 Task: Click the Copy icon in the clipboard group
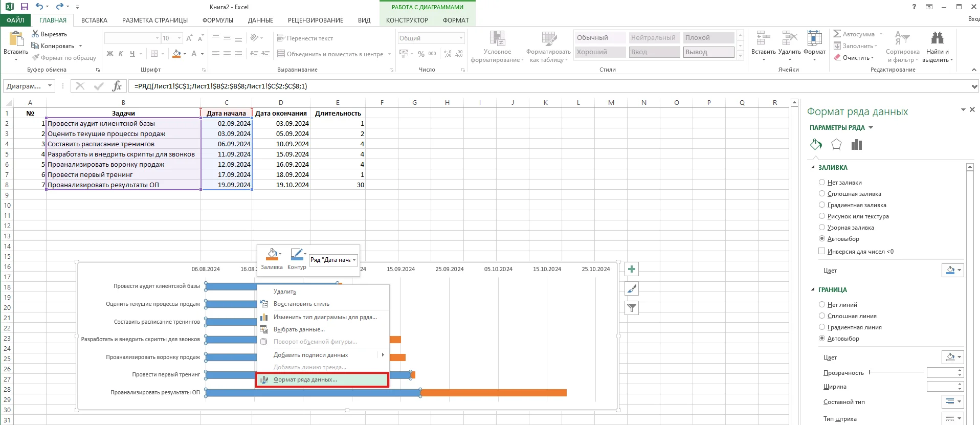point(35,46)
